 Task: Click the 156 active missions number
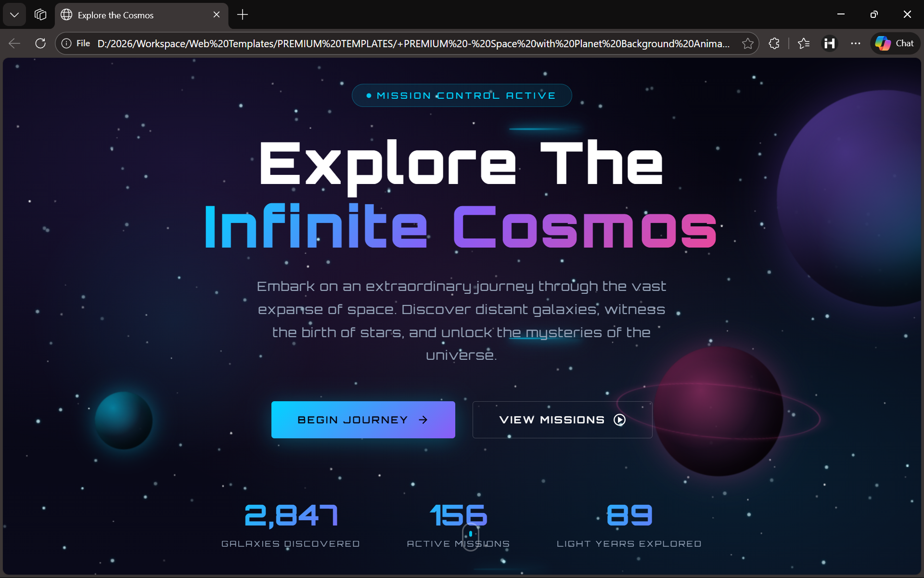(x=459, y=516)
